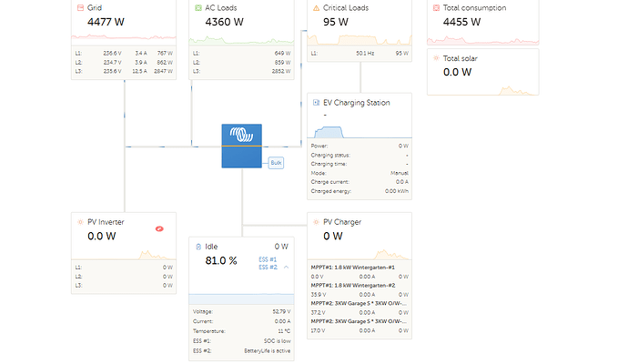Click the Grid L3 row
Image resolution: width=628 pixels, height=364 pixels.
tap(124, 71)
